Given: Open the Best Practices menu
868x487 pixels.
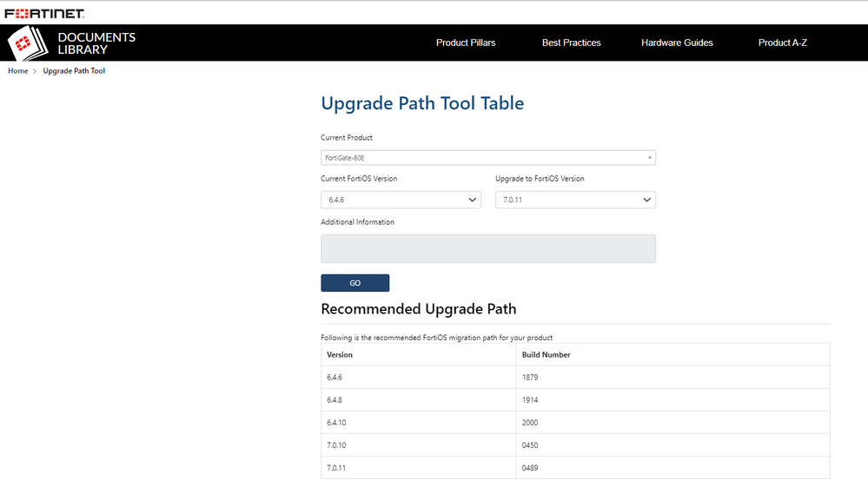Looking at the screenshot, I should [x=571, y=43].
